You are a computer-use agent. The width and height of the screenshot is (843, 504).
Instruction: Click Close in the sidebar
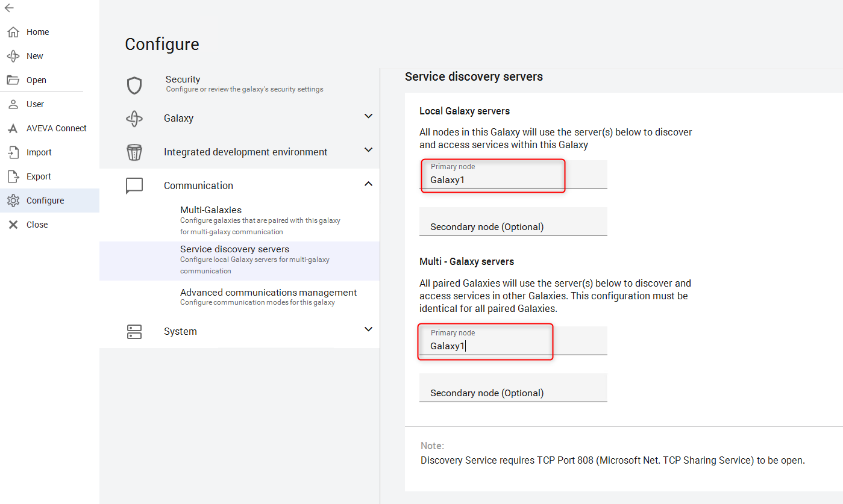point(37,225)
